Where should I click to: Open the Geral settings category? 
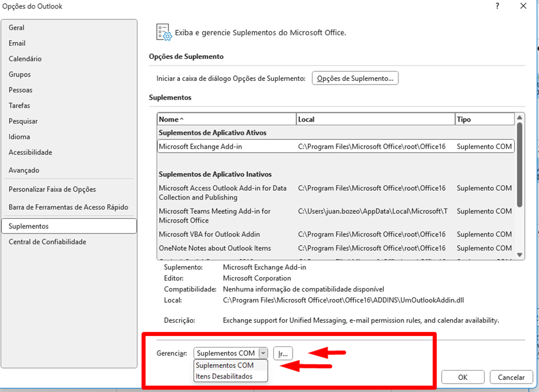click(16, 28)
